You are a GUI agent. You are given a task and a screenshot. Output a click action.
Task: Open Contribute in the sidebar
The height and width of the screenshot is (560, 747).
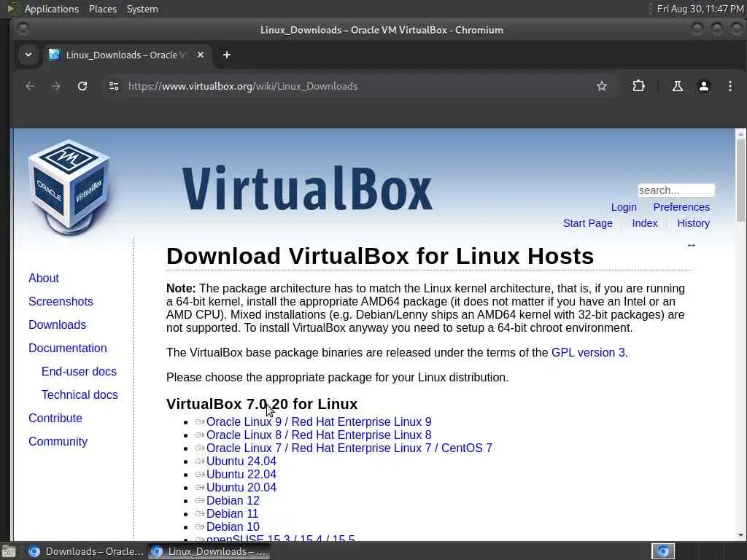55,418
